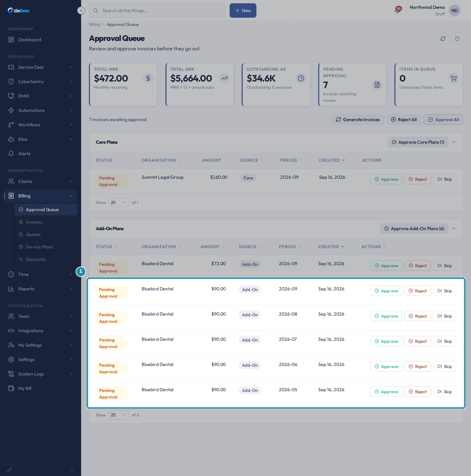The height and width of the screenshot is (476, 471).
Task: Click Generate Invoices
Action: coord(358,119)
